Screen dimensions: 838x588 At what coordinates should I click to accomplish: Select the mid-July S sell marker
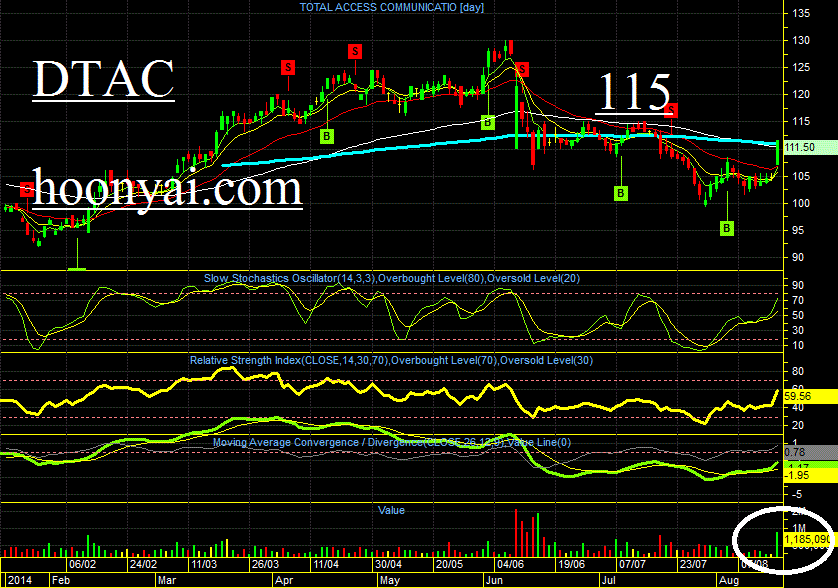point(671,111)
